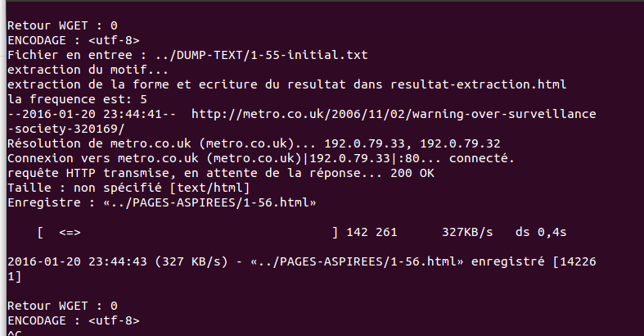Click the '327KB/s' download speed
Image resolution: width=644 pixels, height=336 pixels.
[x=467, y=233]
